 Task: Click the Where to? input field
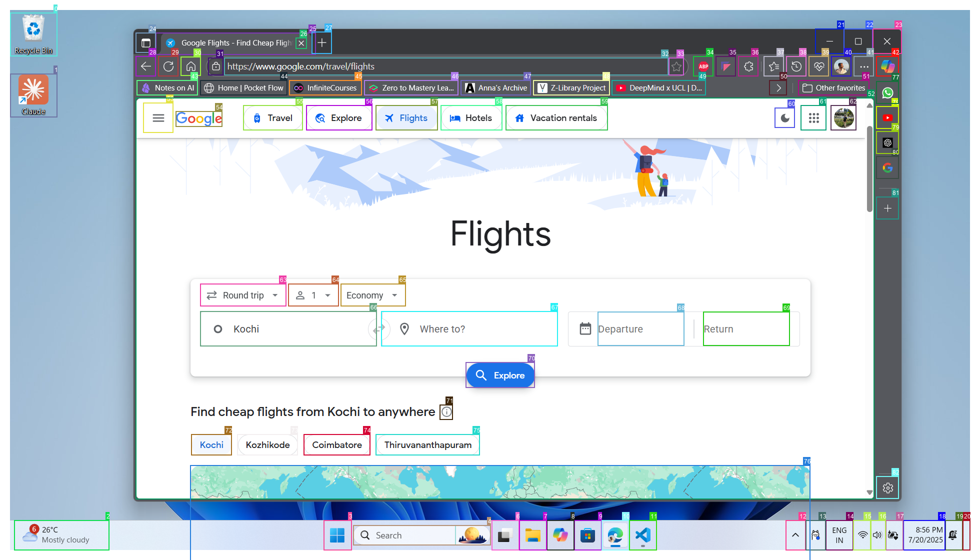469,329
